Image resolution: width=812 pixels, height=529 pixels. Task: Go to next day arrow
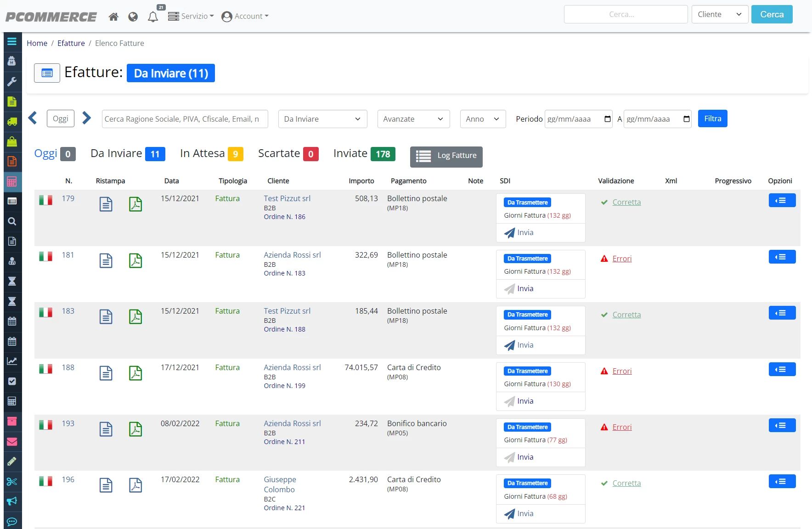(x=86, y=118)
